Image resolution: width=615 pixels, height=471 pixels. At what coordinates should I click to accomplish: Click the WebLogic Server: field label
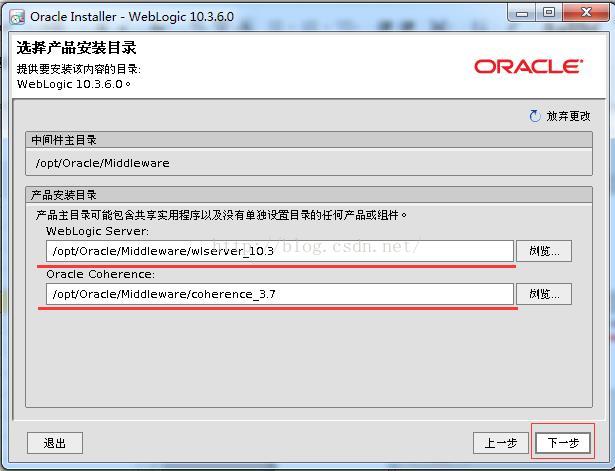(98, 231)
